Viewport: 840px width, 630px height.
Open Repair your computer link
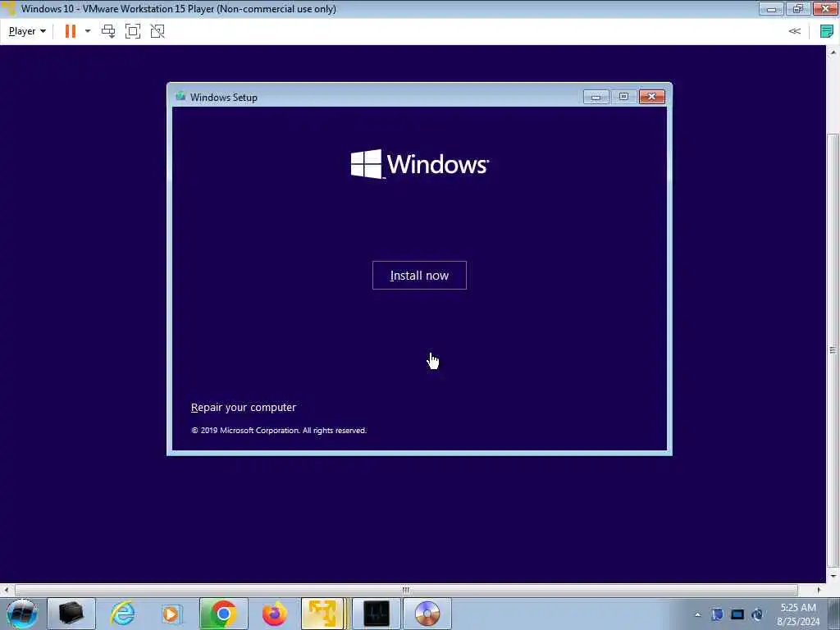click(x=243, y=407)
